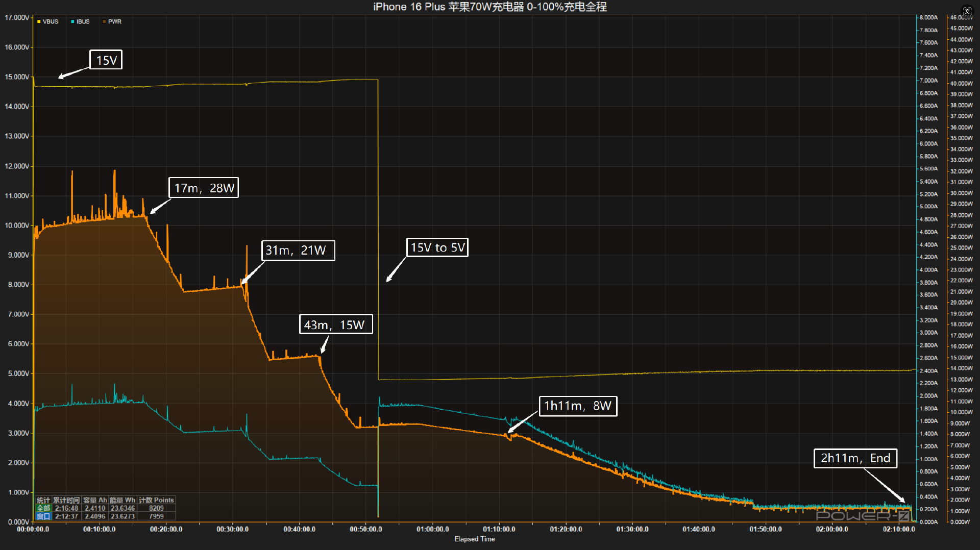980x550 pixels.
Task: Click the 45.000W power axis label
Action: point(962,28)
